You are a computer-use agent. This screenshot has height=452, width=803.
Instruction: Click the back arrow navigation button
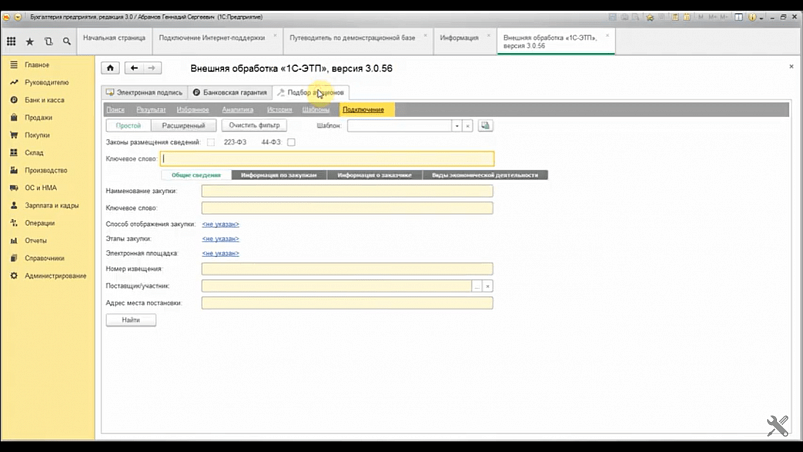pos(134,68)
